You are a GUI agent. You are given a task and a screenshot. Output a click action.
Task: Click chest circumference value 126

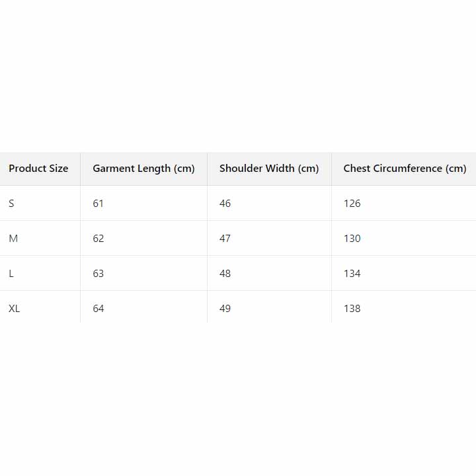click(352, 204)
